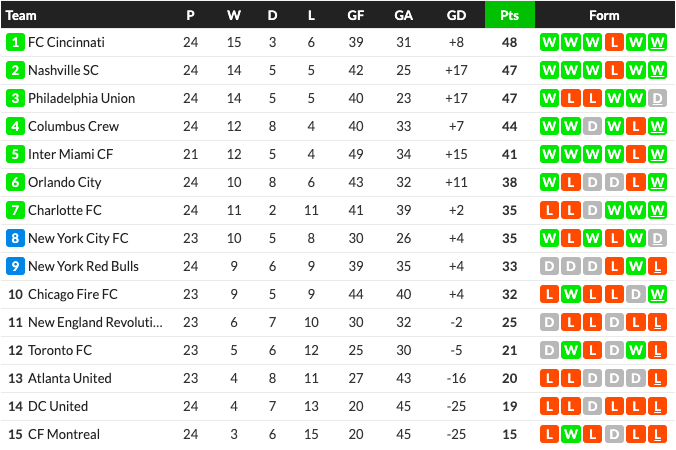Image resolution: width=676 pixels, height=450 pixels.
Task: Click Inter Miami CF's orange L form icon
Action: click(635, 154)
